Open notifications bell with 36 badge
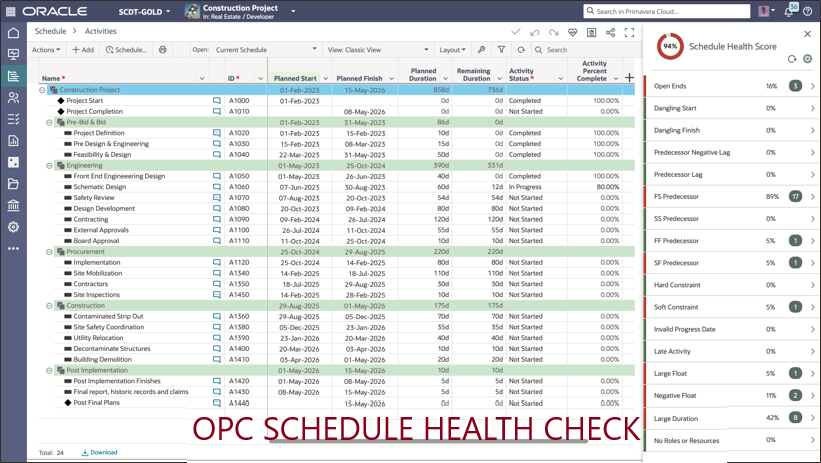This screenshot has height=463, width=821. tap(789, 12)
